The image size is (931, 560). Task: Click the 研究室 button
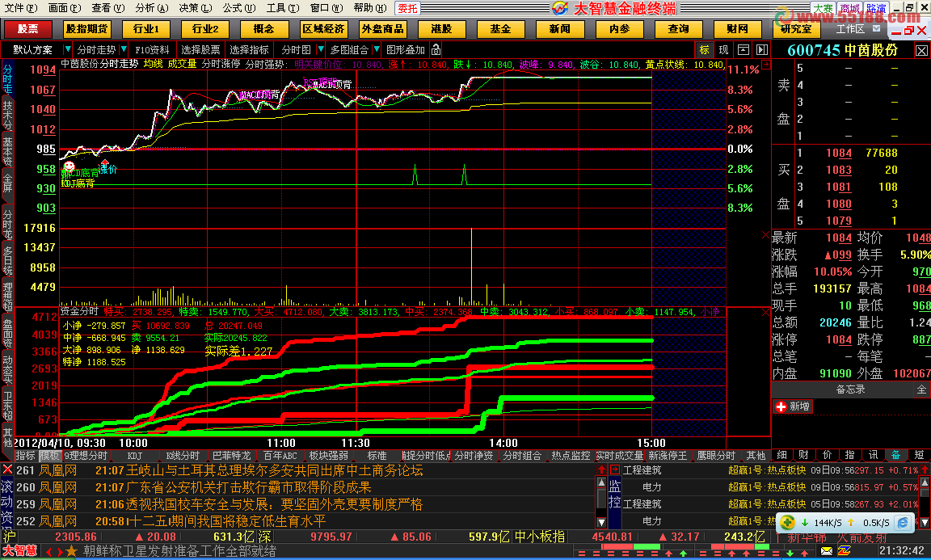coord(796,28)
